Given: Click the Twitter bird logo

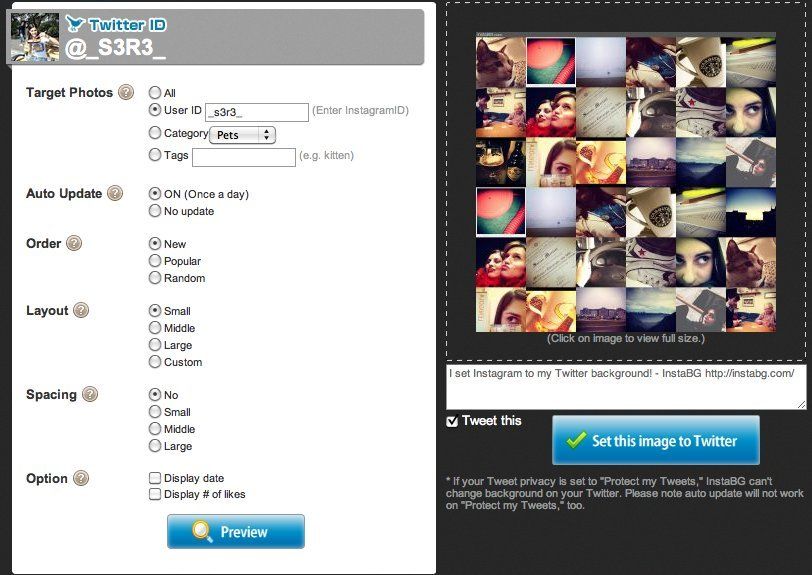Looking at the screenshot, I should [x=76, y=24].
